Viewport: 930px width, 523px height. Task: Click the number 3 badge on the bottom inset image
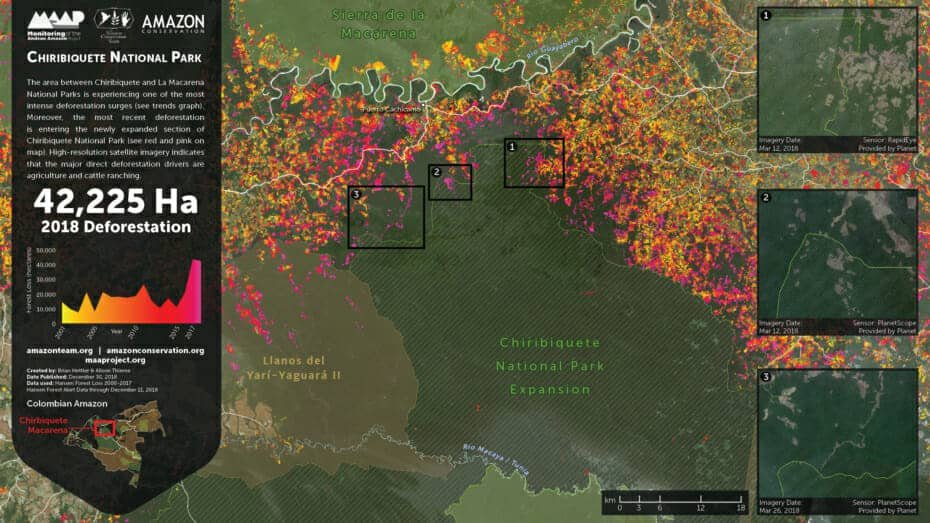click(767, 378)
